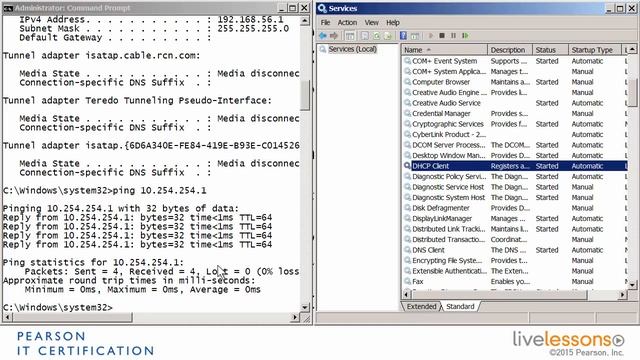Open the View menu in Services
The width and height of the screenshot is (640, 360).
coord(371,22)
